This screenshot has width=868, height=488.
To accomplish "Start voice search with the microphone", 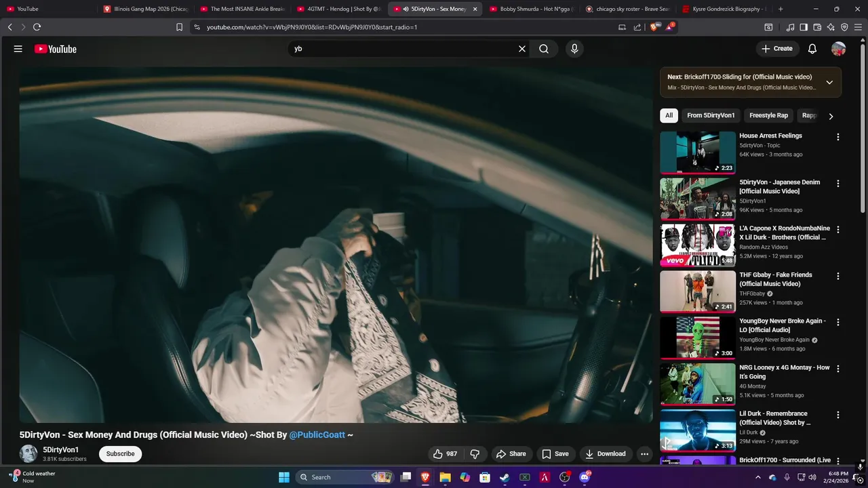I will [574, 49].
